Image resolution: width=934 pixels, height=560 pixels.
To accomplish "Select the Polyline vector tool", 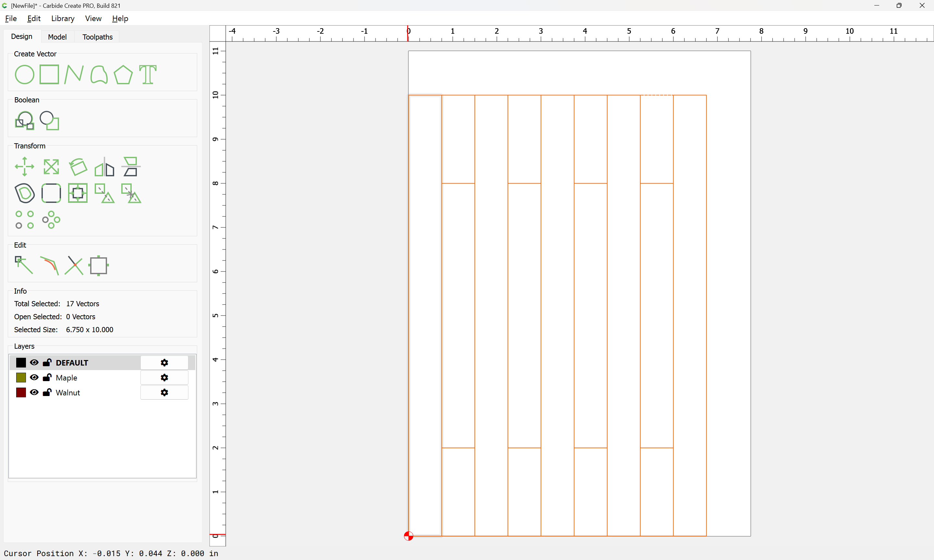I will (74, 74).
